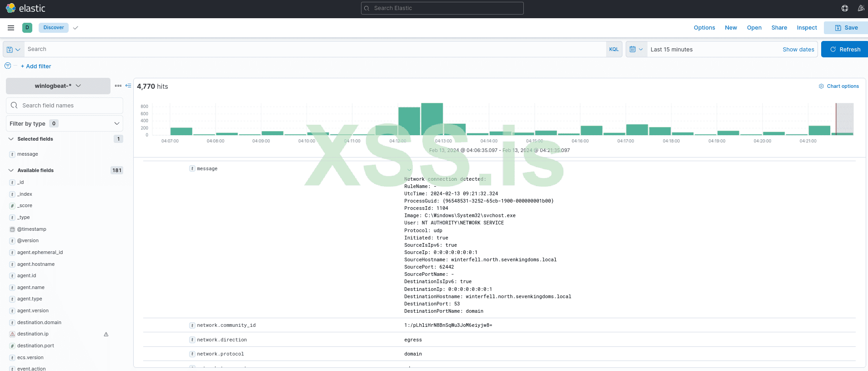Open the Last 15 minutes time range picker
The width and height of the screenshot is (868, 371).
(672, 50)
